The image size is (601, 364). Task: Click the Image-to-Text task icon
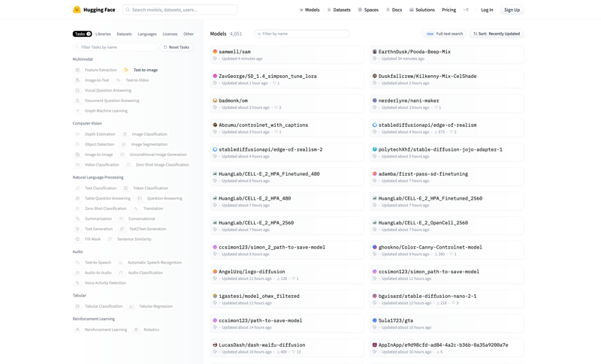77,80
